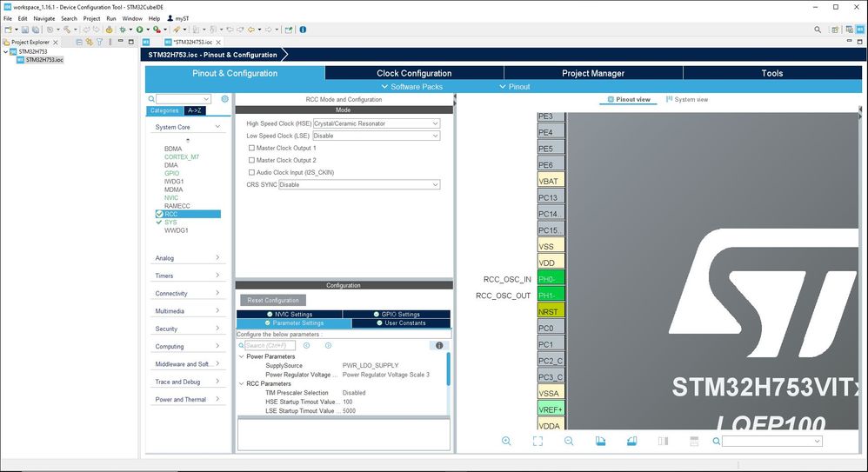Open the pin search dropdown below pinout
Screen dimensions: 868x472
pos(817,441)
